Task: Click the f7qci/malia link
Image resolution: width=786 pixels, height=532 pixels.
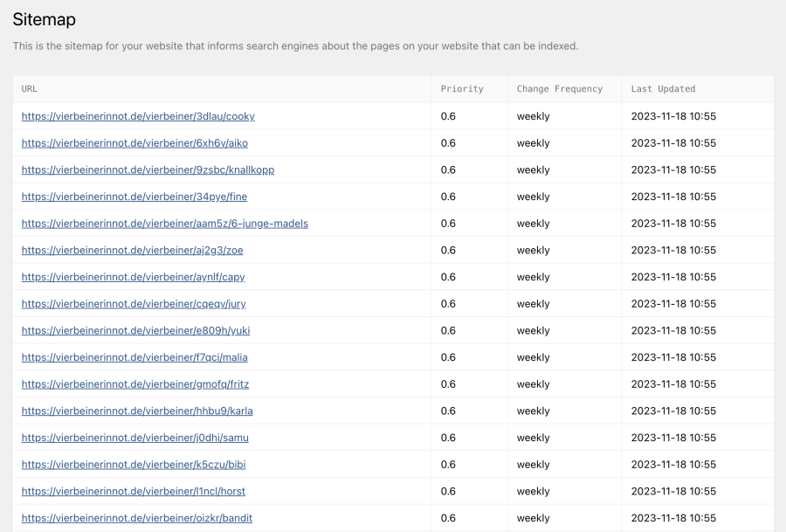Action: pyautogui.click(x=134, y=357)
